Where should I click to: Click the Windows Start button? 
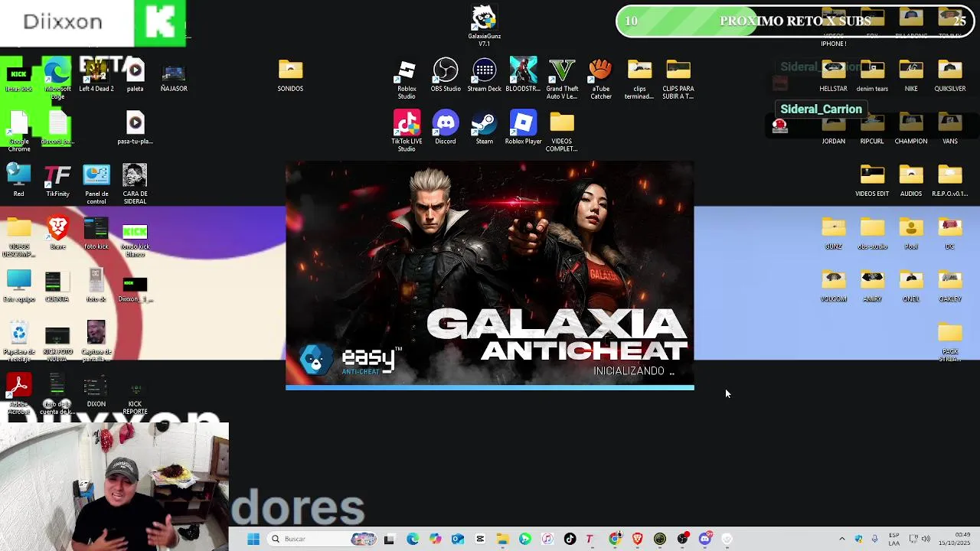253,539
